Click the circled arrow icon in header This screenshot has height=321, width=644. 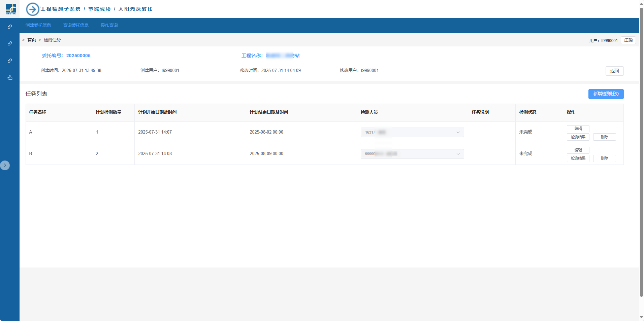(33, 9)
